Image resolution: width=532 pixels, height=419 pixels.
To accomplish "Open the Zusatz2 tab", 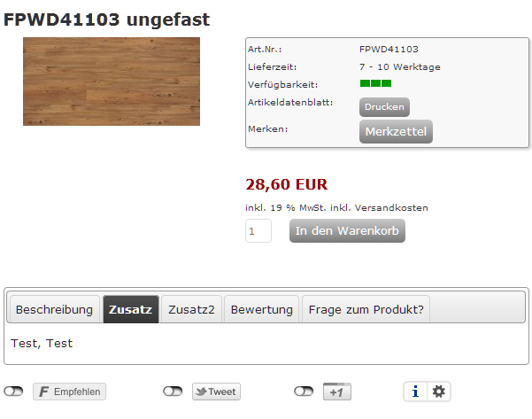I will (x=191, y=309).
